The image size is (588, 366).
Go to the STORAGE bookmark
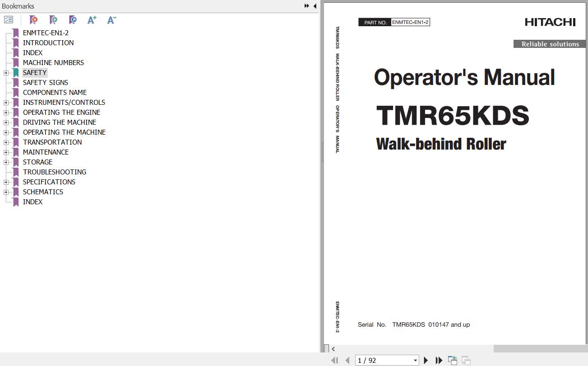coord(37,162)
